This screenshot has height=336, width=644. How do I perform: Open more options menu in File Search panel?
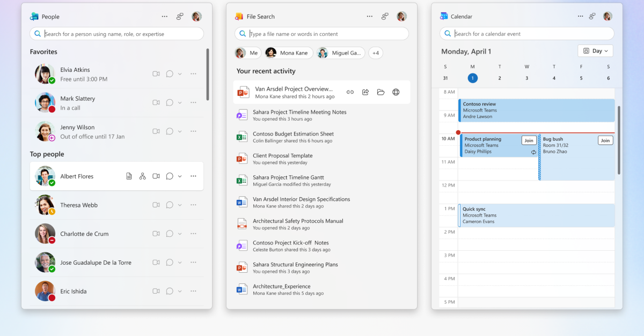click(x=369, y=17)
